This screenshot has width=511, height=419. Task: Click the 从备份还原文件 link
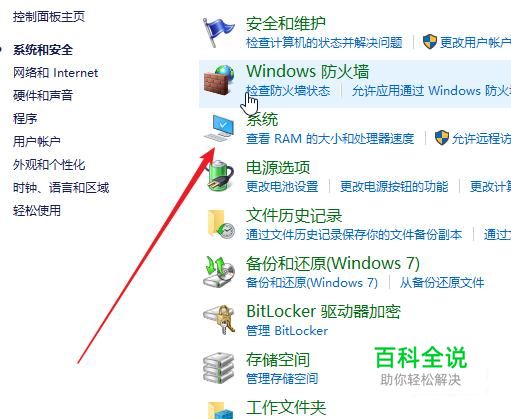(x=442, y=283)
